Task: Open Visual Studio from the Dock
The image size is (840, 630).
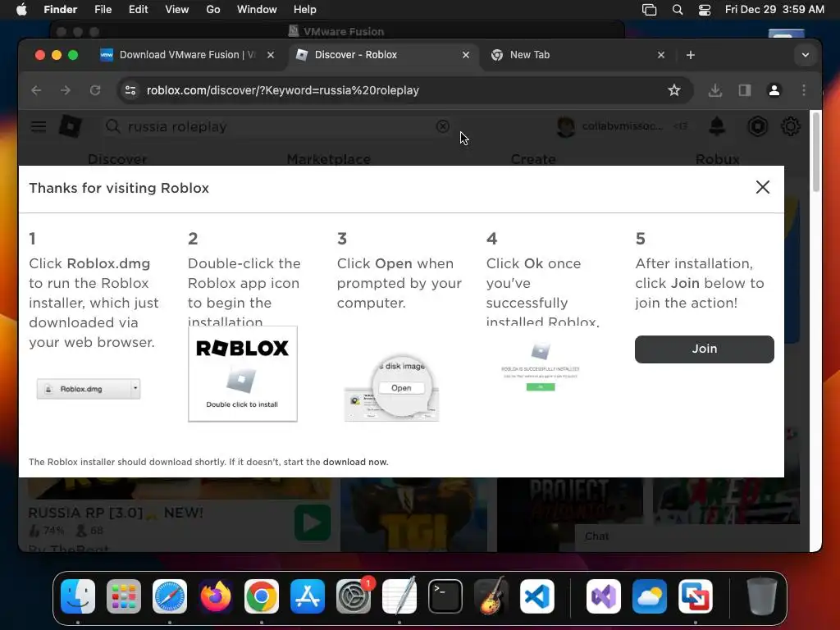Action: click(604, 596)
